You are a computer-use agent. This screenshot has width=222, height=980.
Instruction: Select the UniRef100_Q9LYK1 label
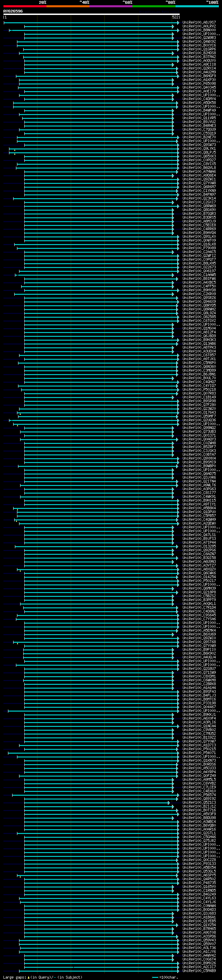(199, 149)
